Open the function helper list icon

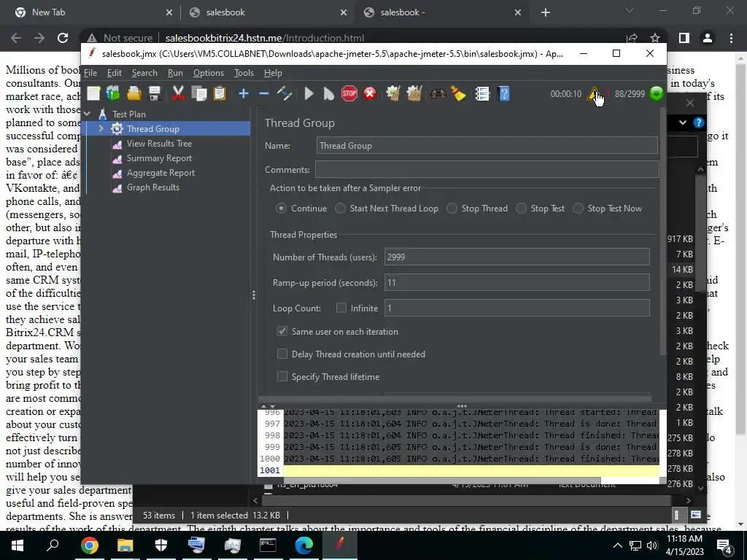click(x=482, y=93)
